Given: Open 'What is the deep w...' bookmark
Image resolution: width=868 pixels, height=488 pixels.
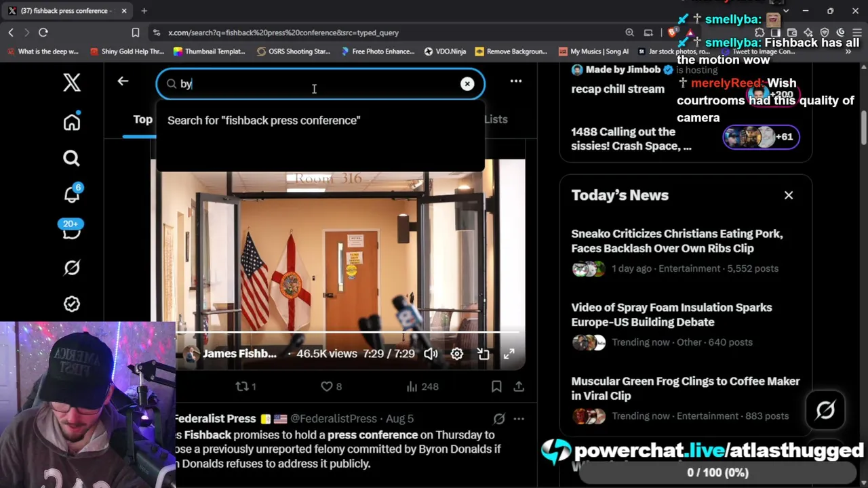Looking at the screenshot, I should (x=42, y=52).
